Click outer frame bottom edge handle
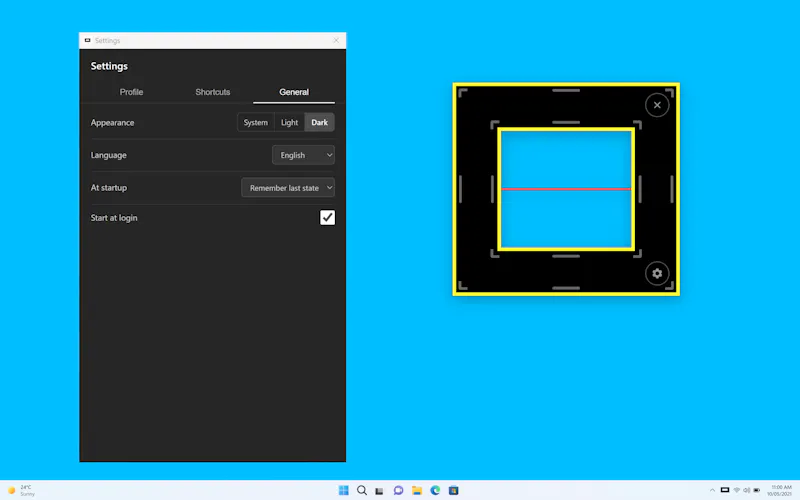Screen dimensions: 800x500 pyautogui.click(x=566, y=288)
